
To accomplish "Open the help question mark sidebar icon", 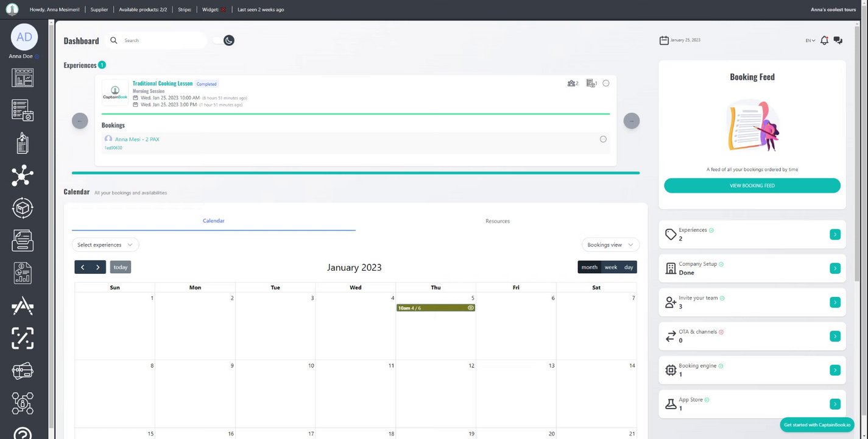I will pos(23,434).
